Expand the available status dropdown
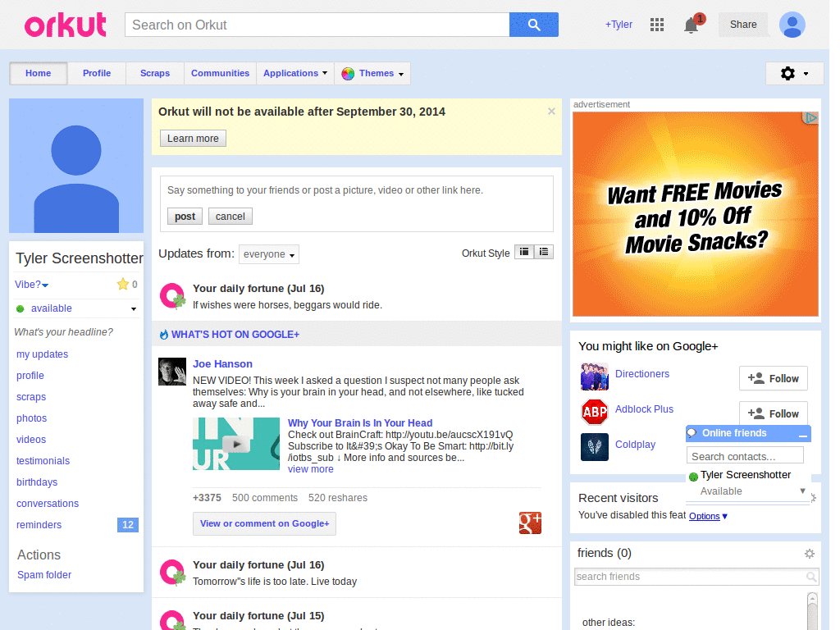The image size is (840, 630). click(x=134, y=308)
